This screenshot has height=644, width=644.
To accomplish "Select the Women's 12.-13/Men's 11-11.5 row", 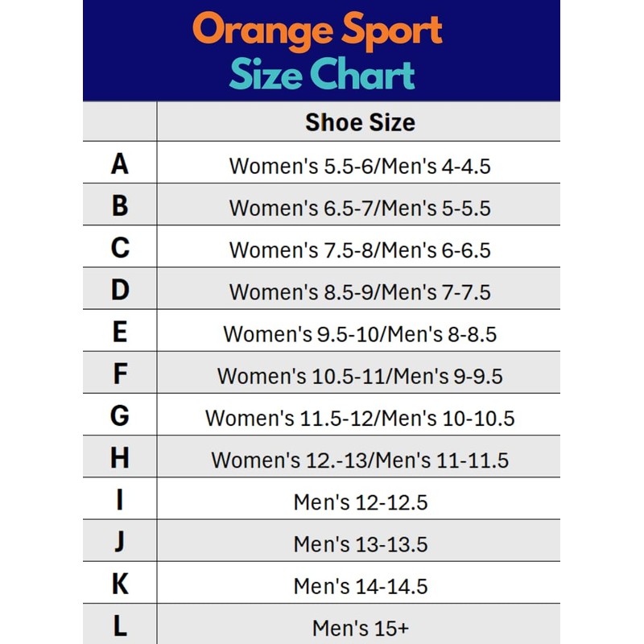I will (x=360, y=460).
